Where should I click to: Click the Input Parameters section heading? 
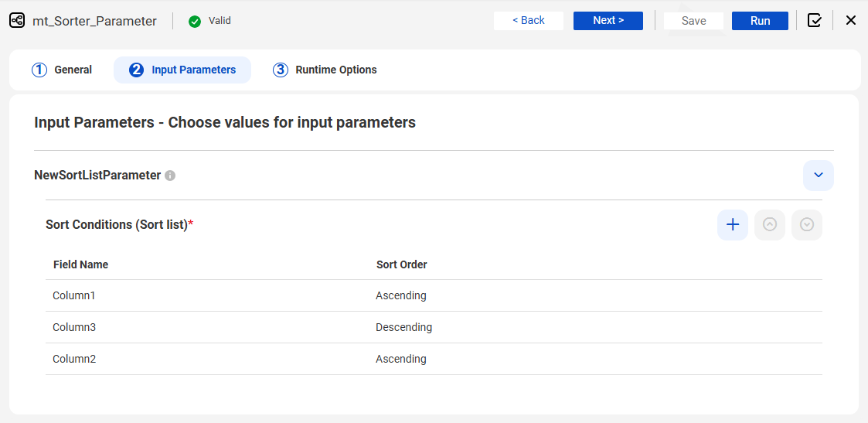click(225, 122)
